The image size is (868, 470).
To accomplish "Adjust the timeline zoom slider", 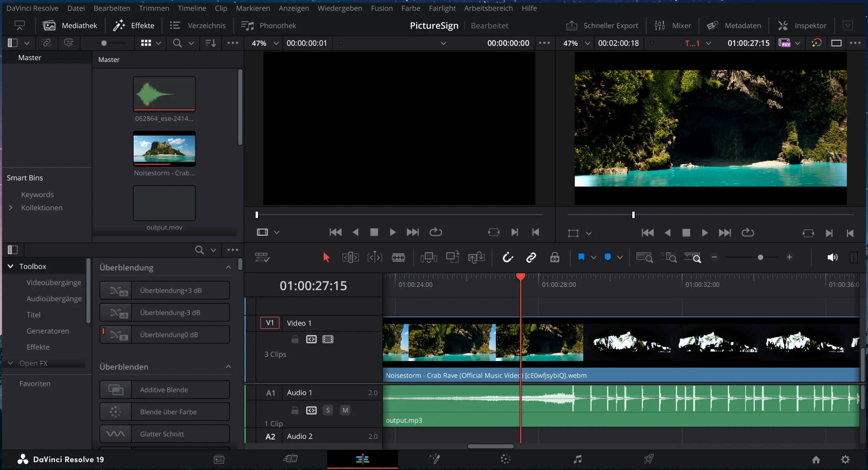I will [760, 257].
